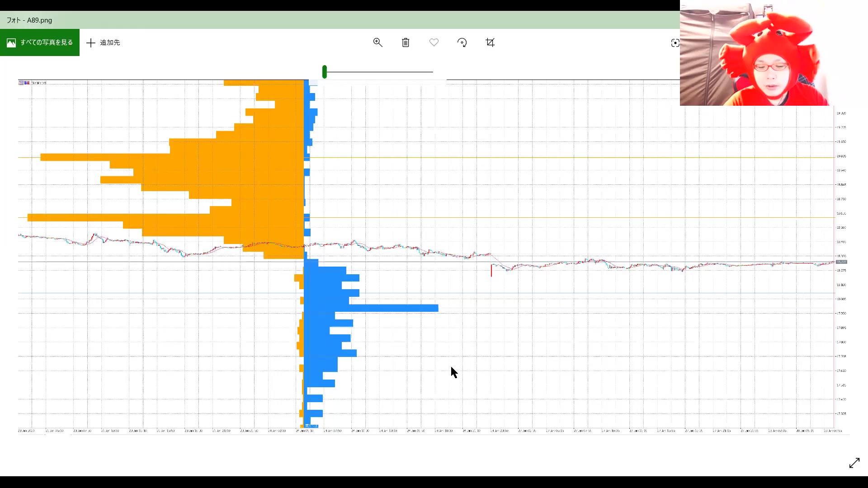This screenshot has height=488, width=868.
Task: Click the partially hidden screen capture icon
Action: pyautogui.click(x=675, y=43)
